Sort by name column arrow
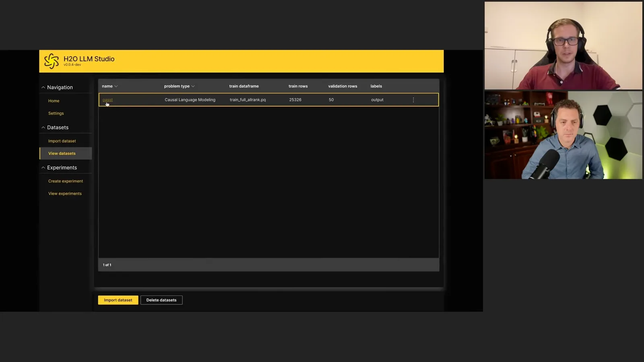This screenshot has width=644, height=362. [x=116, y=86]
